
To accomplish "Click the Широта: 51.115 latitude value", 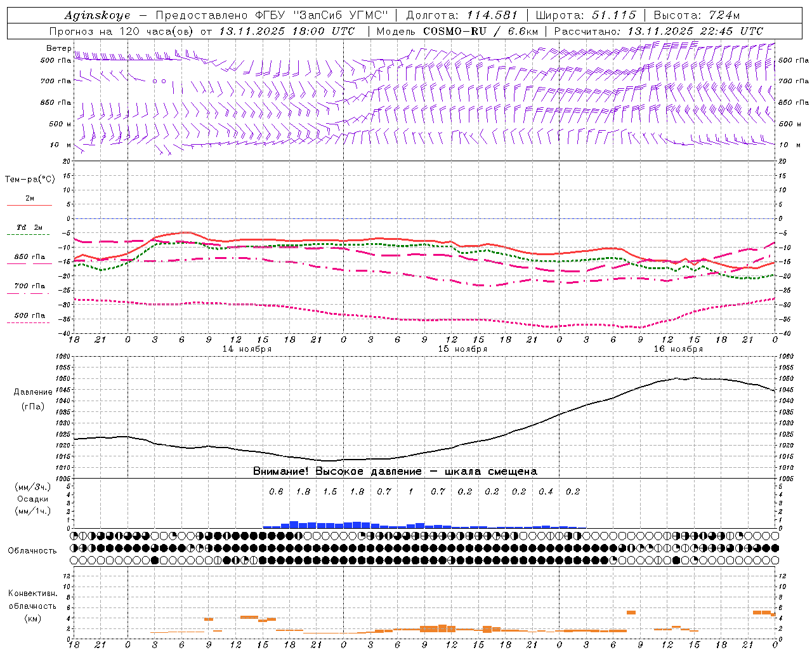I will [586, 15].
